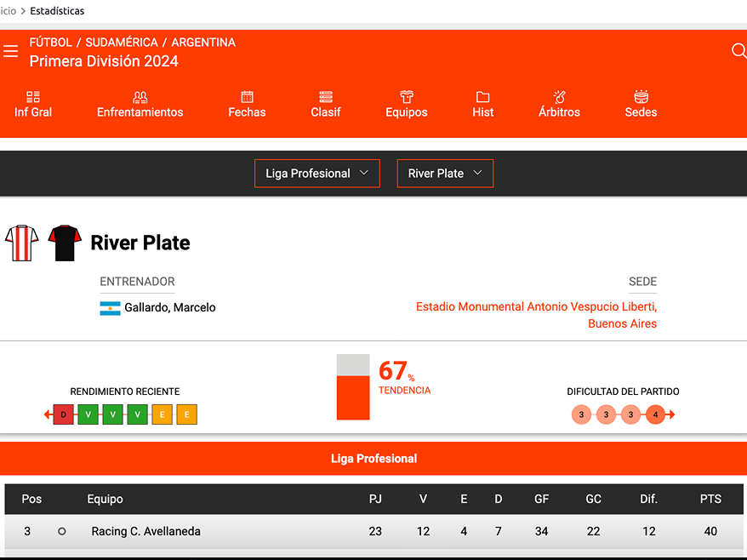Screen dimensions: 747x560
Task: Click the Gallardo, Marcelo coach name
Action: coord(169,308)
